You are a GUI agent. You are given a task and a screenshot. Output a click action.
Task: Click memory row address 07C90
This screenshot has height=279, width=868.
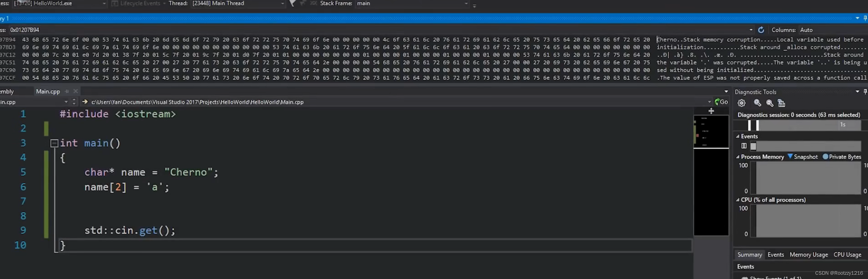(x=8, y=70)
